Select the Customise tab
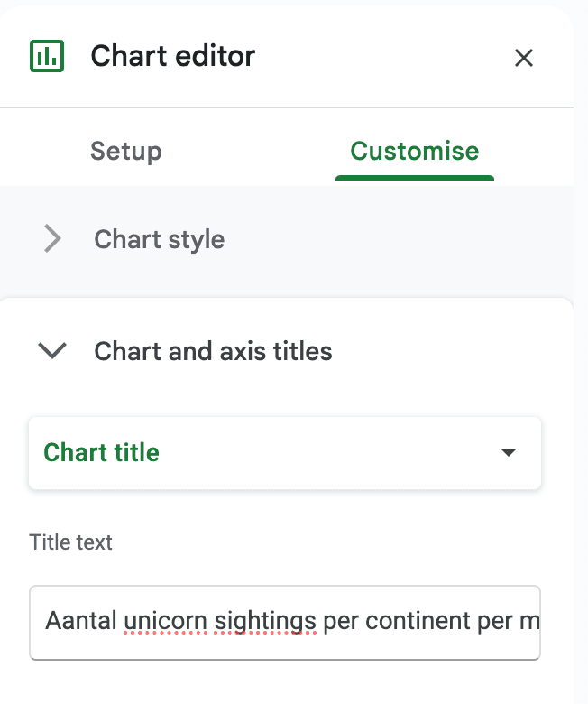 coord(414,151)
